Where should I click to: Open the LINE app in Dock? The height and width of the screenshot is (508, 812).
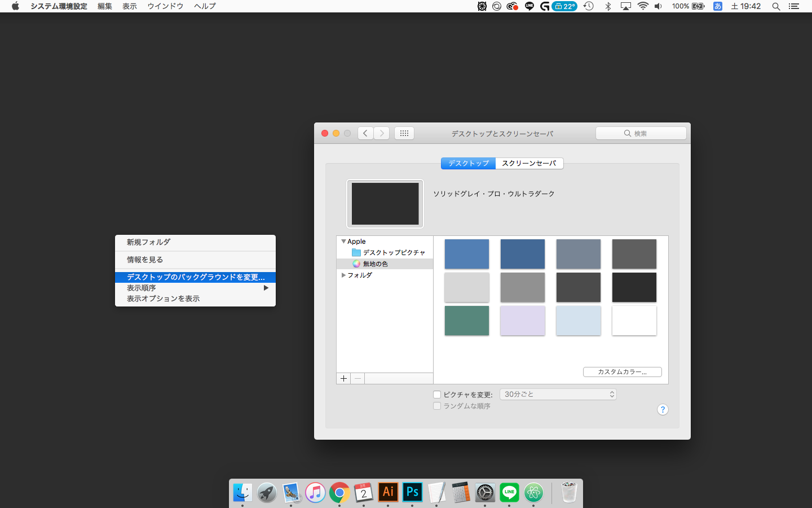tap(509, 492)
